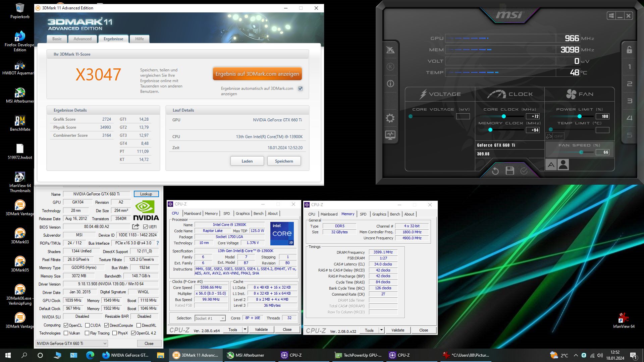Click Close button in GPU-Z window
Viewport: 644px width, 362px height.
coord(149,344)
